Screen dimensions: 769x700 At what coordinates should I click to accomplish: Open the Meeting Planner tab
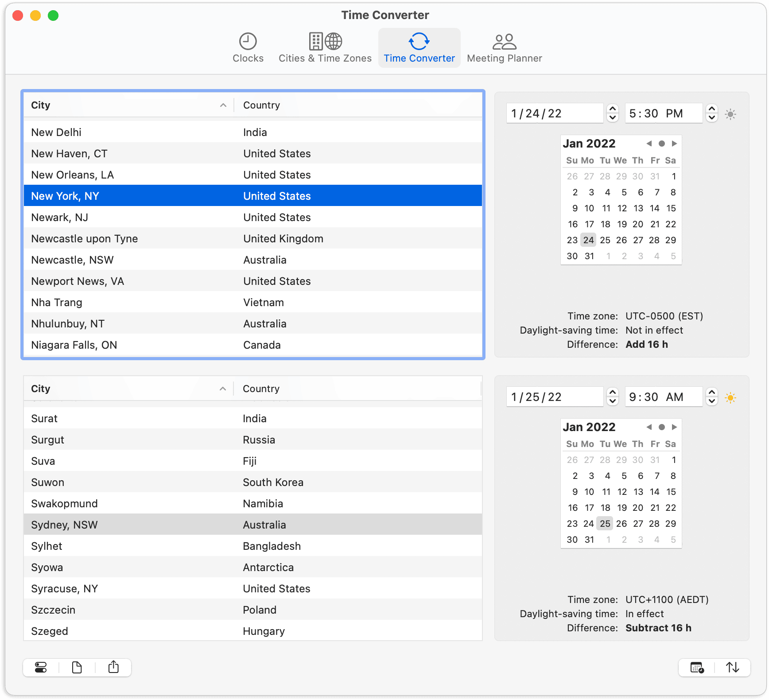click(x=504, y=48)
